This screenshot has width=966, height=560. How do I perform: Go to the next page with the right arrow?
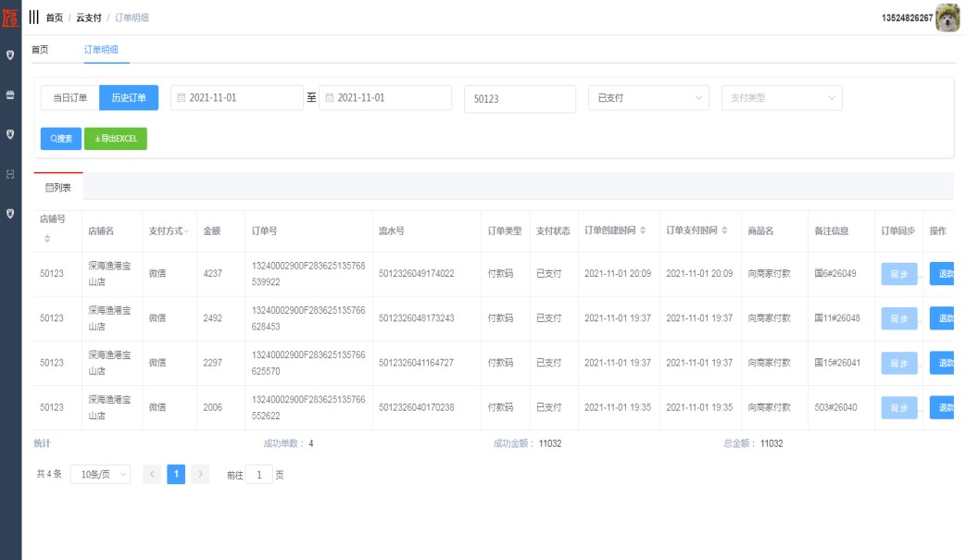200,474
